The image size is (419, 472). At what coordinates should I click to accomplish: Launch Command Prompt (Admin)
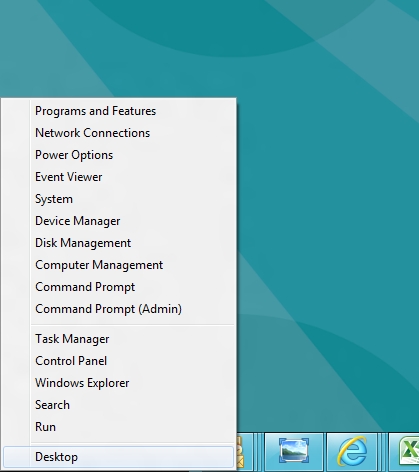[108, 309]
